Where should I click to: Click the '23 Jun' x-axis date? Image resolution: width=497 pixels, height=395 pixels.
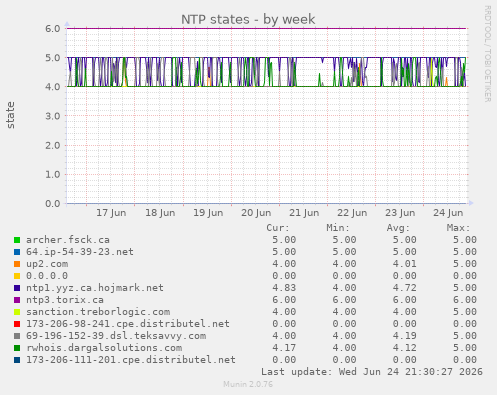400,213
